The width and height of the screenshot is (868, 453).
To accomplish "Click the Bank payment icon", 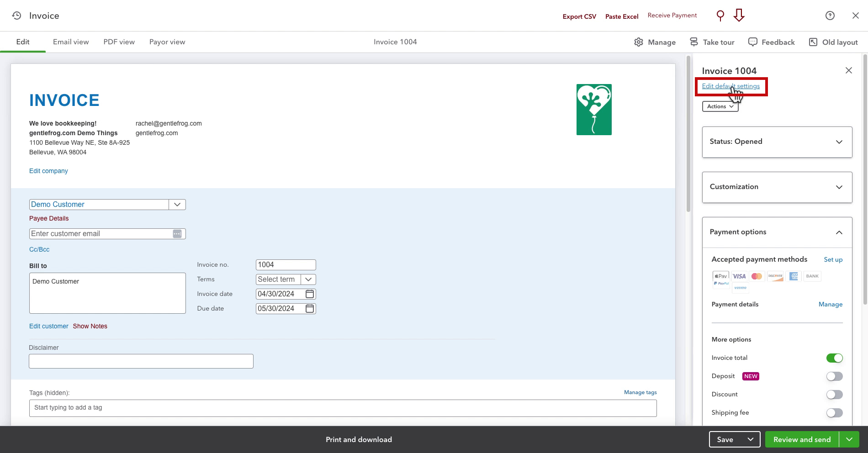I will pos(812,276).
